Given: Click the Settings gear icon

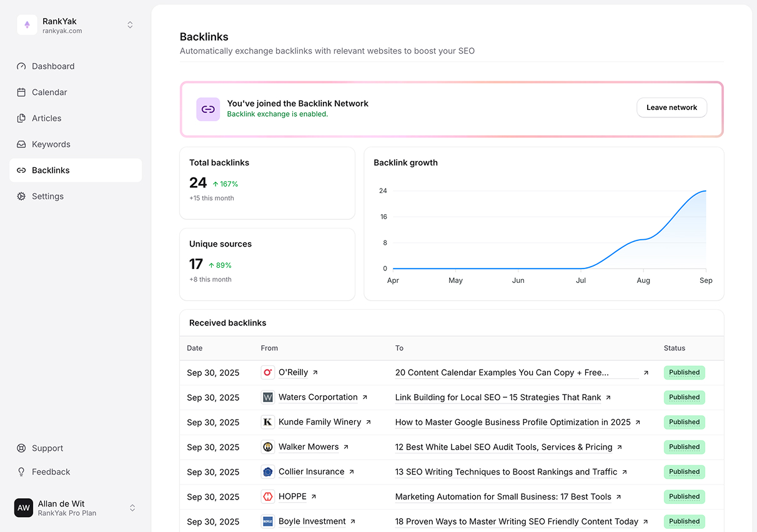Looking at the screenshot, I should [21, 196].
